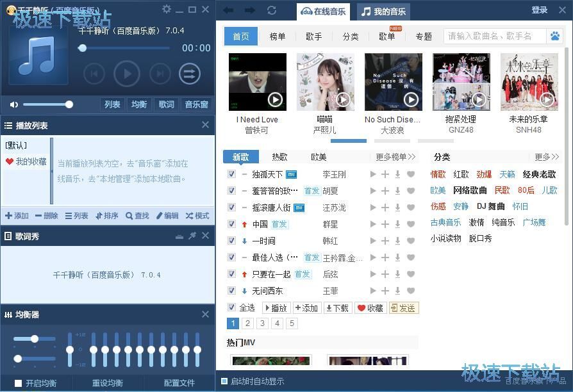Close the 均衡器 equalizer panel

(x=205, y=314)
